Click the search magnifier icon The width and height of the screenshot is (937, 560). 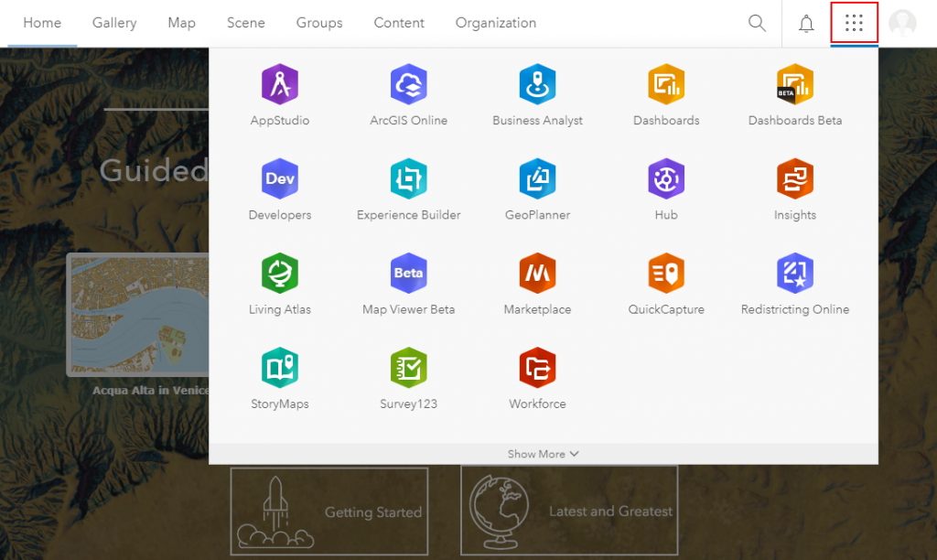pos(757,23)
